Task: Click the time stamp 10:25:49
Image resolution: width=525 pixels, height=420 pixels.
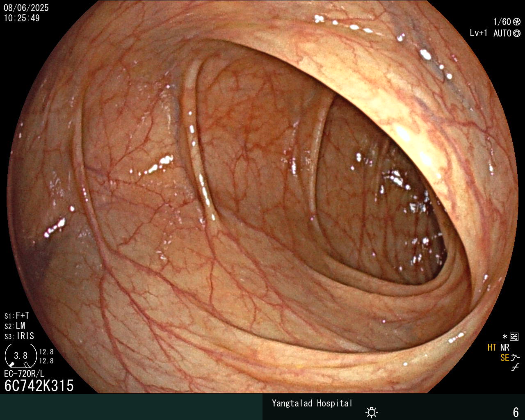Action: (22, 18)
